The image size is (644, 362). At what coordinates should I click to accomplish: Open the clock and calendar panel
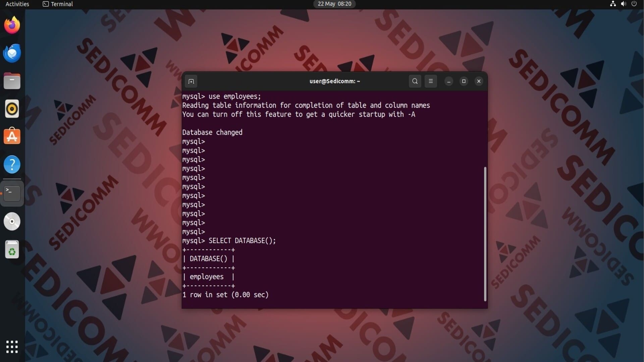tap(334, 4)
